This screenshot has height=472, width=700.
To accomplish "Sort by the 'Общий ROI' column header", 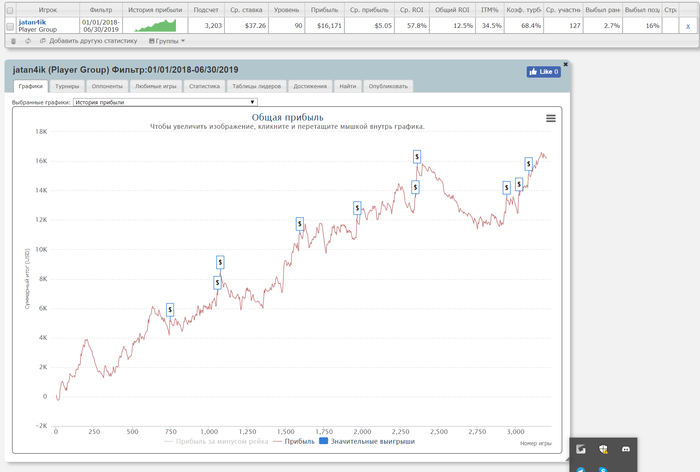I will click(x=452, y=10).
